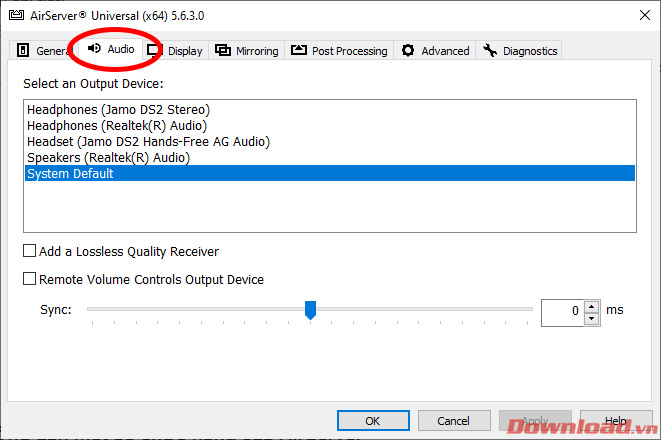The width and height of the screenshot is (661, 440).
Task: Click the Post Processing tab icon
Action: click(299, 51)
